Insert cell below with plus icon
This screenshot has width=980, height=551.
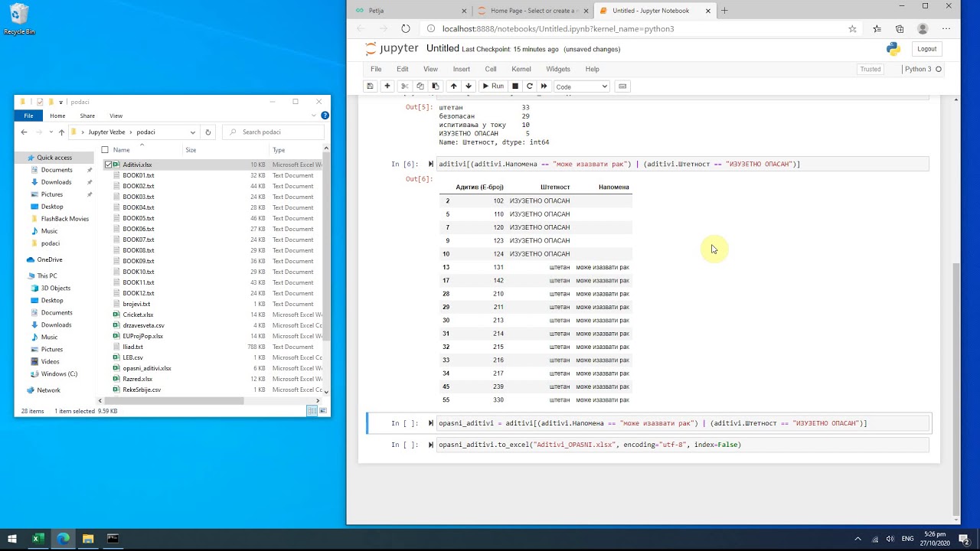[x=387, y=86]
